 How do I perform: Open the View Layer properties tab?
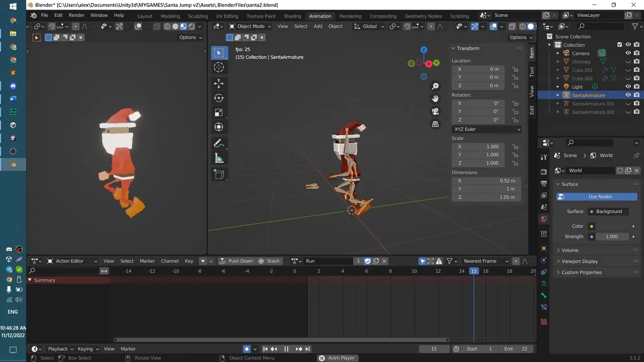click(x=544, y=195)
